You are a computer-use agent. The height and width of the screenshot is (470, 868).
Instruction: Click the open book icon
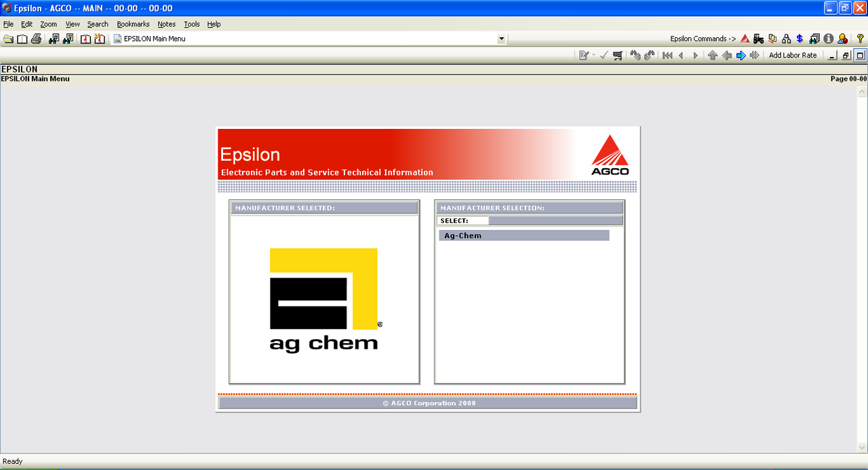coord(22,39)
